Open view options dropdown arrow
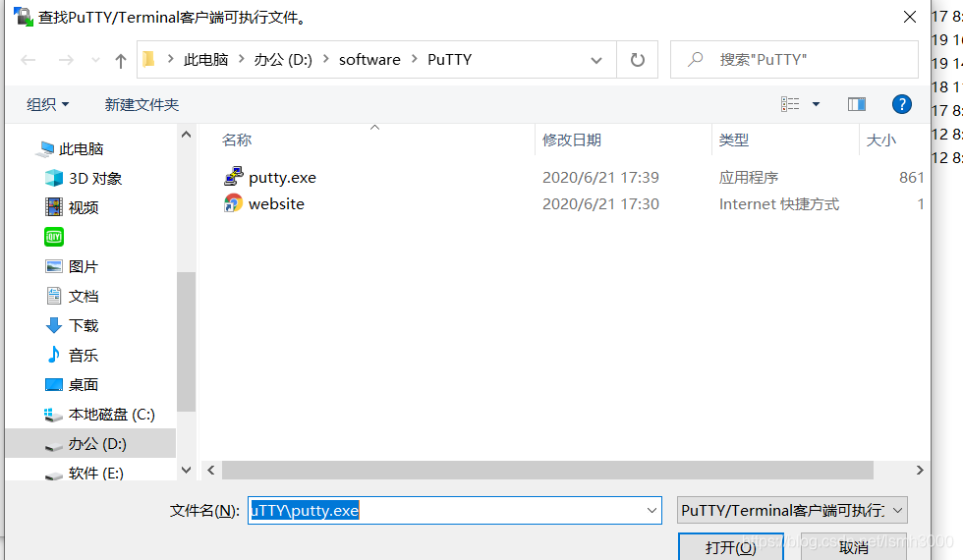 pos(817,104)
